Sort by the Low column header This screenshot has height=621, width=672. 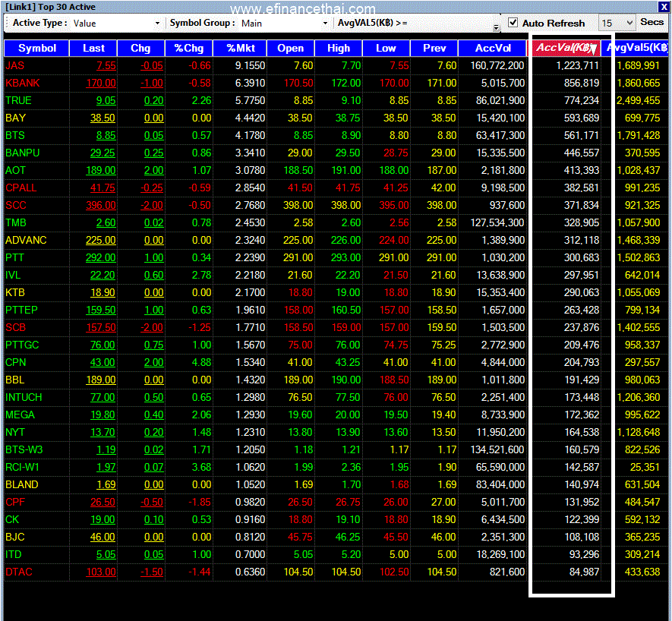click(x=386, y=48)
